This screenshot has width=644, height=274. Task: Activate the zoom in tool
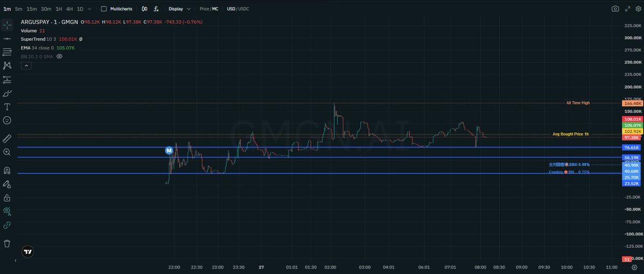pyautogui.click(x=7, y=152)
